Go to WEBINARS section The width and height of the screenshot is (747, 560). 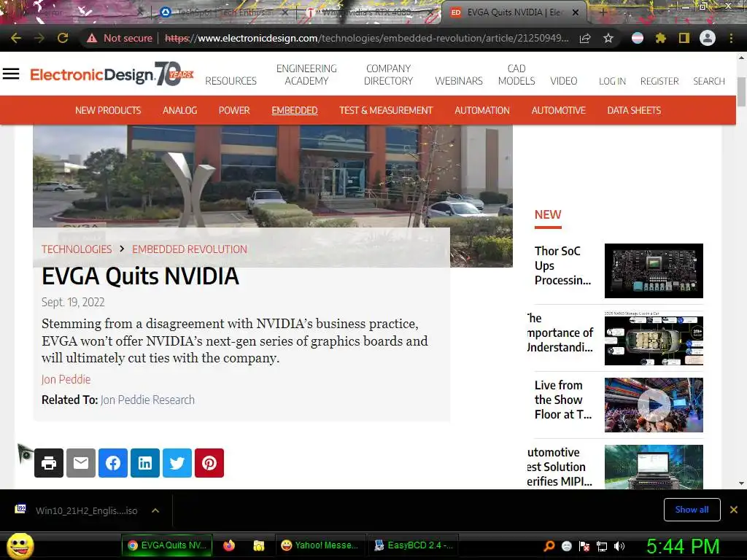[459, 81]
